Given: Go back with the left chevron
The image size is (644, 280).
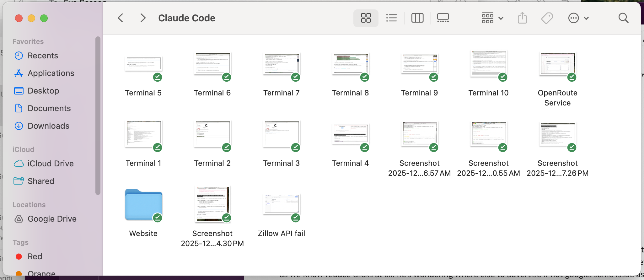Looking at the screenshot, I should coord(121,18).
